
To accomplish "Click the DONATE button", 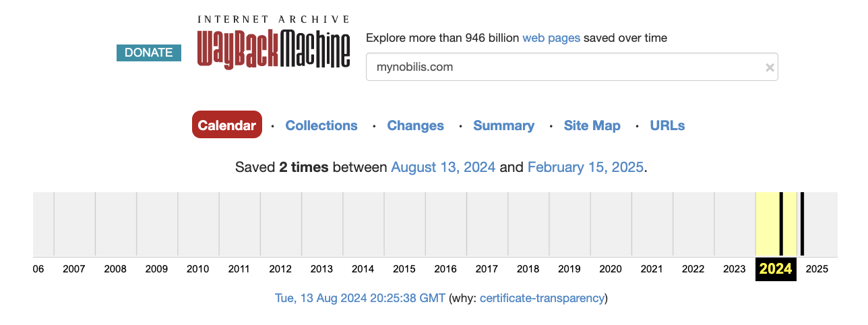I will click(149, 53).
